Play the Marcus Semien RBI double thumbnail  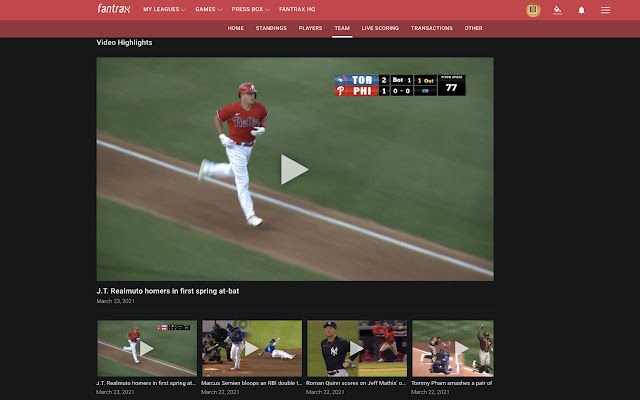click(x=252, y=348)
